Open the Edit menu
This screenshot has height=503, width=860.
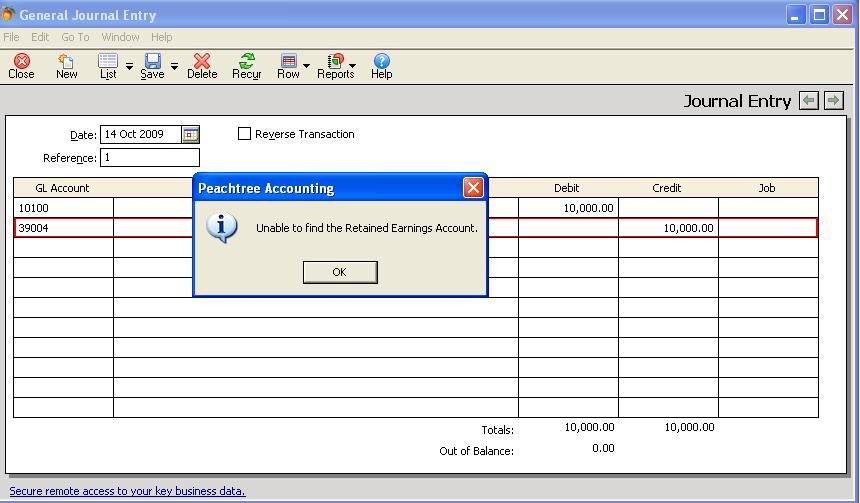[40, 37]
